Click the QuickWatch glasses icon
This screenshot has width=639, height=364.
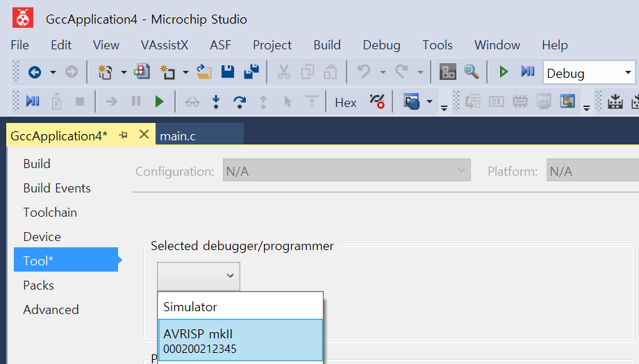[x=192, y=102]
